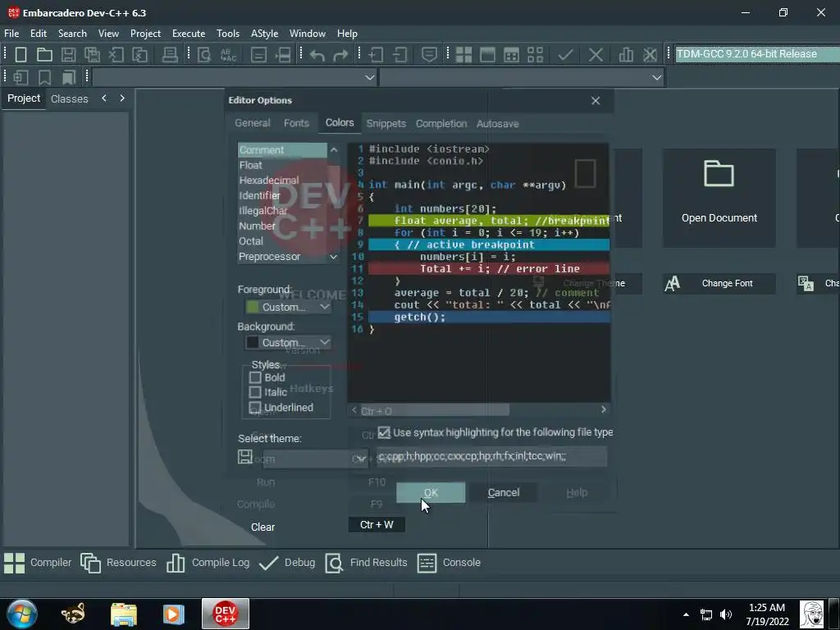Image resolution: width=840 pixels, height=630 pixels.
Task: Open the AStyle menu
Action: tap(265, 33)
